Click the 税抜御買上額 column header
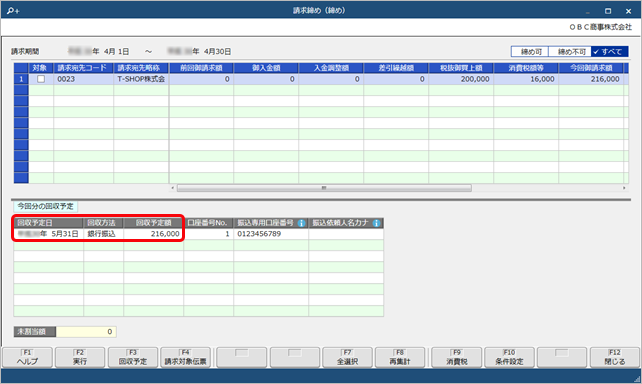The width and height of the screenshot is (642, 384). (x=461, y=68)
